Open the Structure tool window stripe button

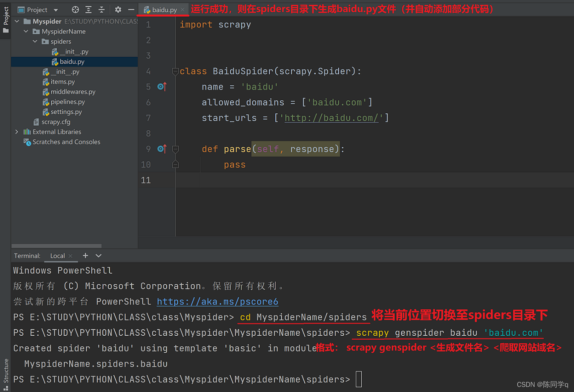(5, 374)
